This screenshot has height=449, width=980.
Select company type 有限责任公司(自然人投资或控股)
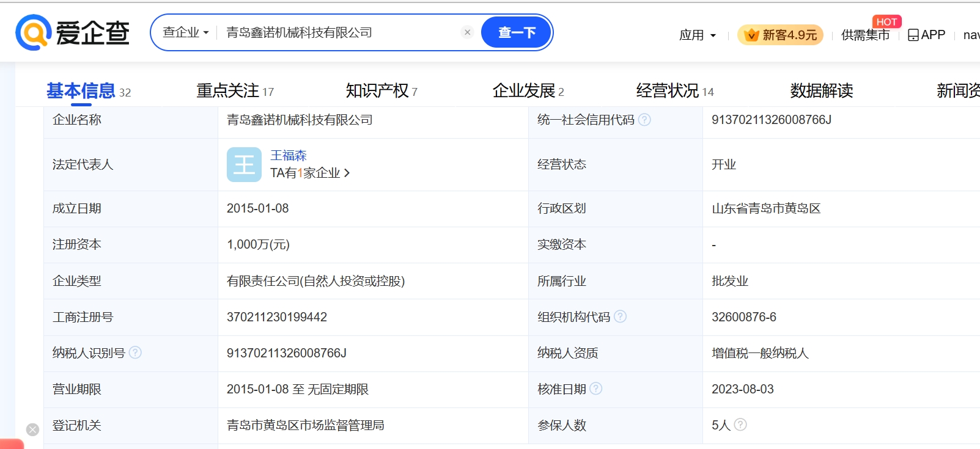[x=316, y=281]
